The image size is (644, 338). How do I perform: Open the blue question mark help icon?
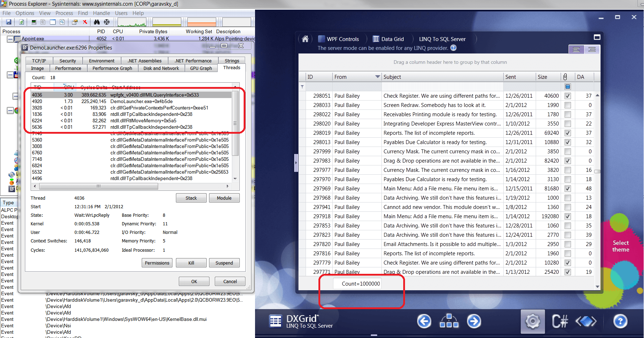(x=620, y=321)
